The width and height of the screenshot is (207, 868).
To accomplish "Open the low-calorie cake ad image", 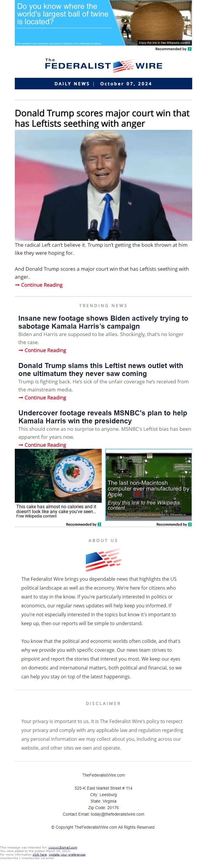I will tap(58, 475).
